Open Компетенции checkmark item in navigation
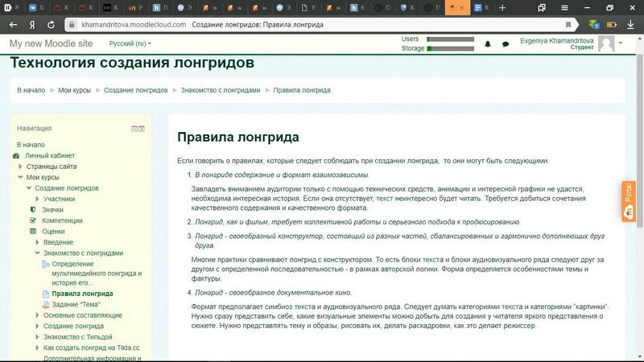Screen dimensions: 644x362 (x=62, y=220)
